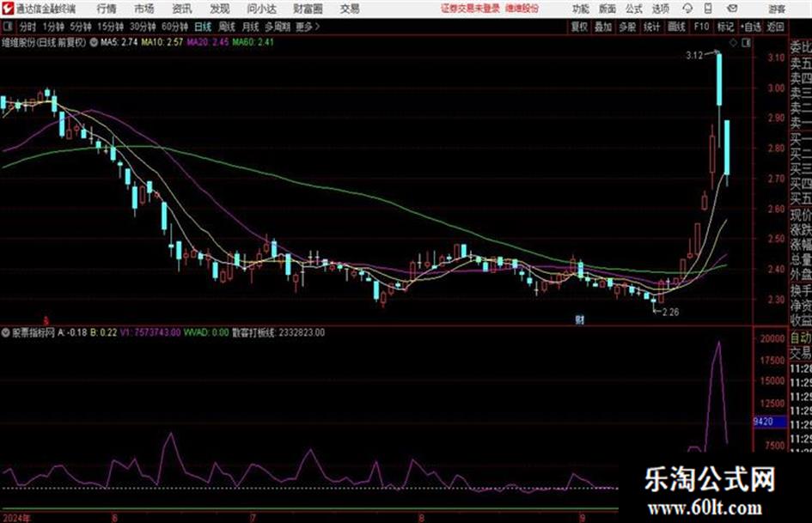Open the 功能 menu

coord(581,9)
